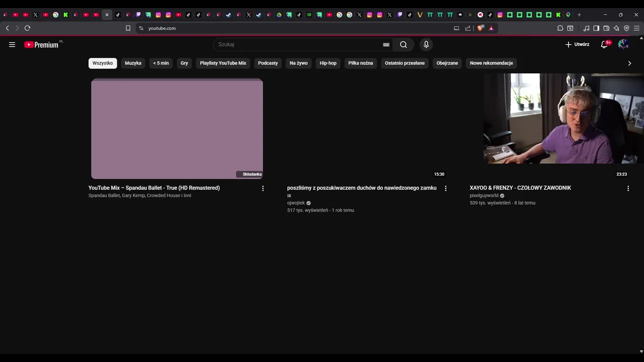Go back with the browser back arrow
644x362 pixels.
7,28
